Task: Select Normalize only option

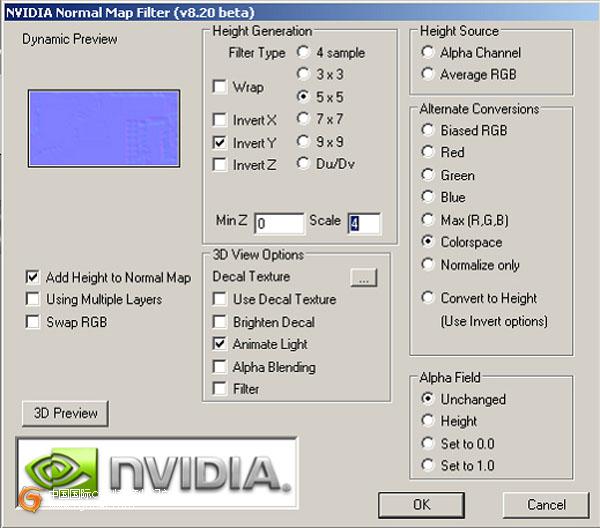Action: tap(427, 264)
